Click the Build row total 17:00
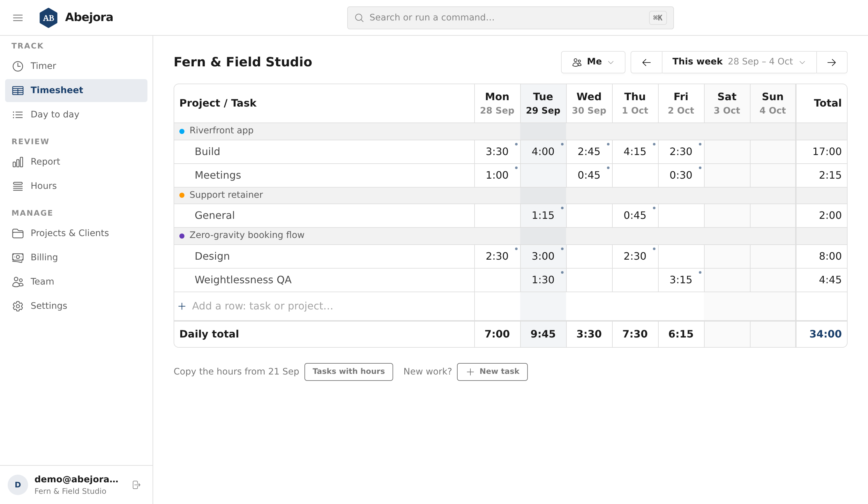Image resolution: width=868 pixels, height=504 pixels. [827, 152]
